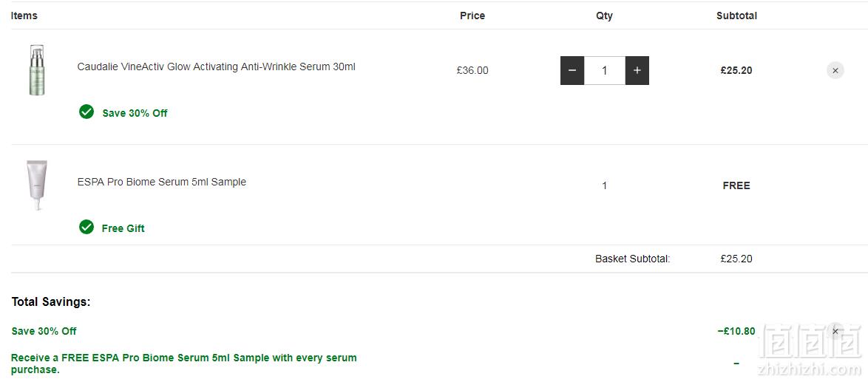This screenshot has height=382, width=868.
Task: Click the Price column header
Action: point(472,16)
